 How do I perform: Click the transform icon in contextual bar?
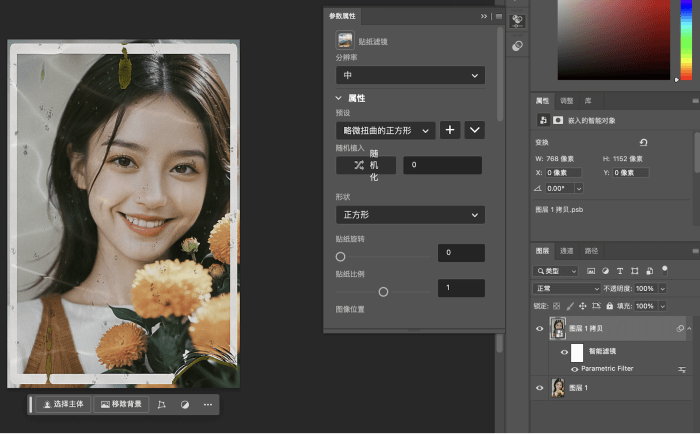(162, 405)
